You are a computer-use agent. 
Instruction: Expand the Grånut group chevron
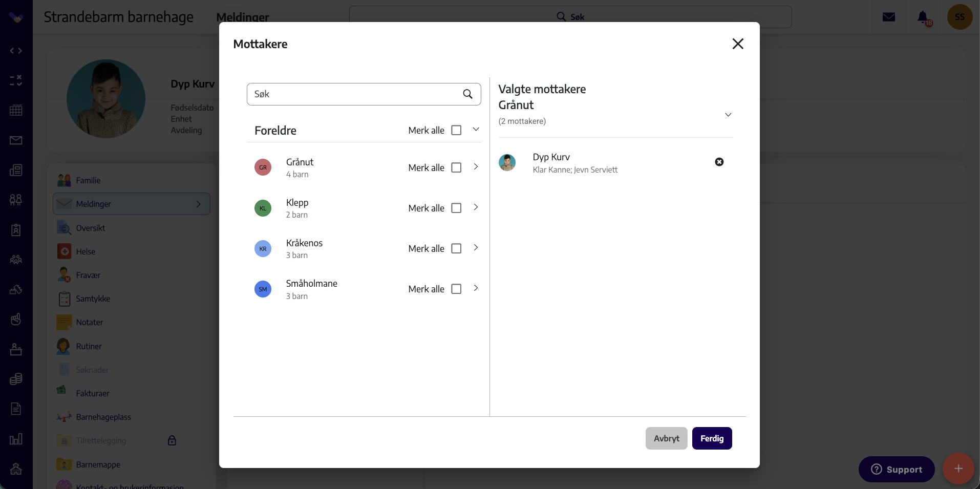476,167
